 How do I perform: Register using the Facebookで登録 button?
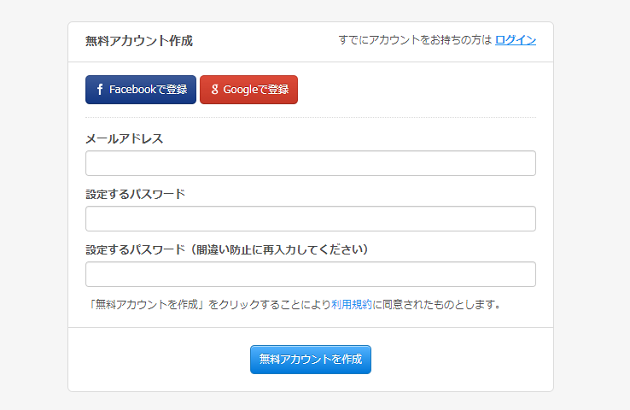click(x=140, y=90)
